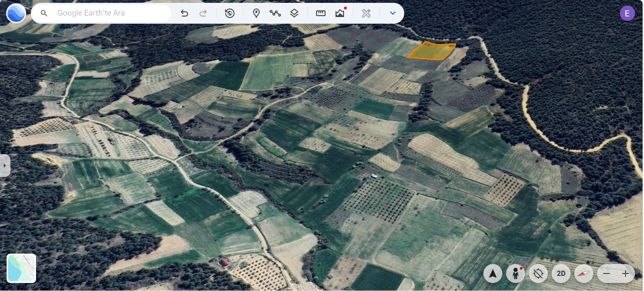Screen dimensions: 644x291
Task: Select the ruler measure tool
Action: tap(321, 13)
